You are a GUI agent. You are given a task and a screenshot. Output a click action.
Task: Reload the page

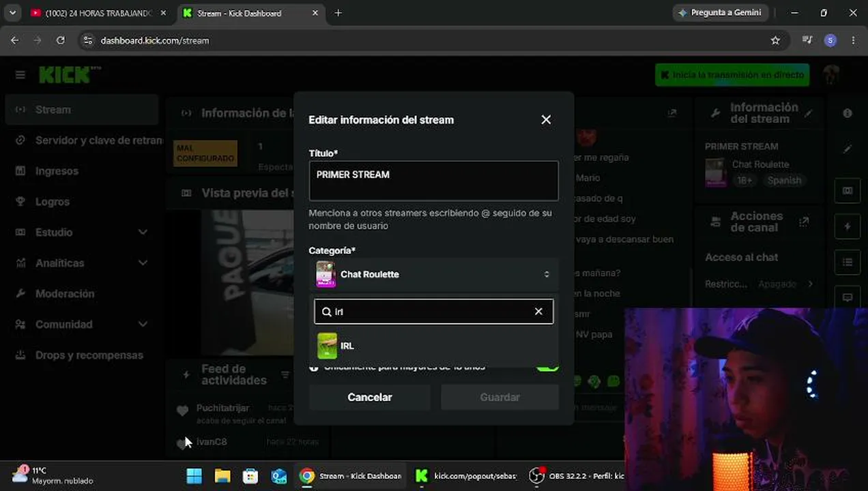[x=60, y=40]
